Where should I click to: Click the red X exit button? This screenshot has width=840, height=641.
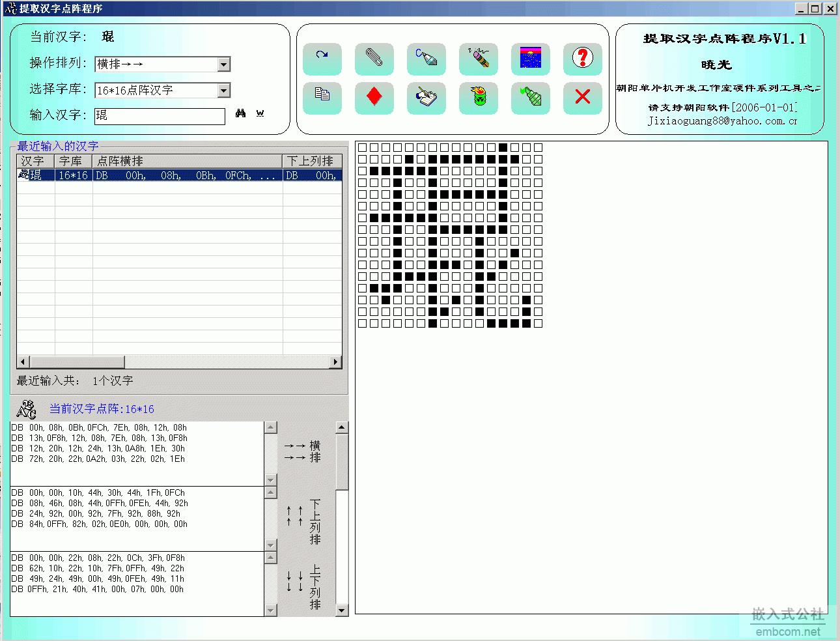pyautogui.click(x=583, y=98)
